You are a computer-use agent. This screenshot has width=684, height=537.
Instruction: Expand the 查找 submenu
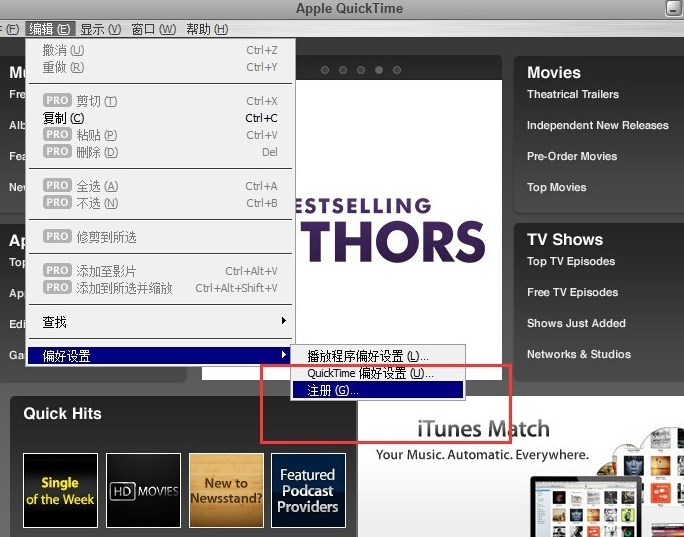[x=161, y=322]
